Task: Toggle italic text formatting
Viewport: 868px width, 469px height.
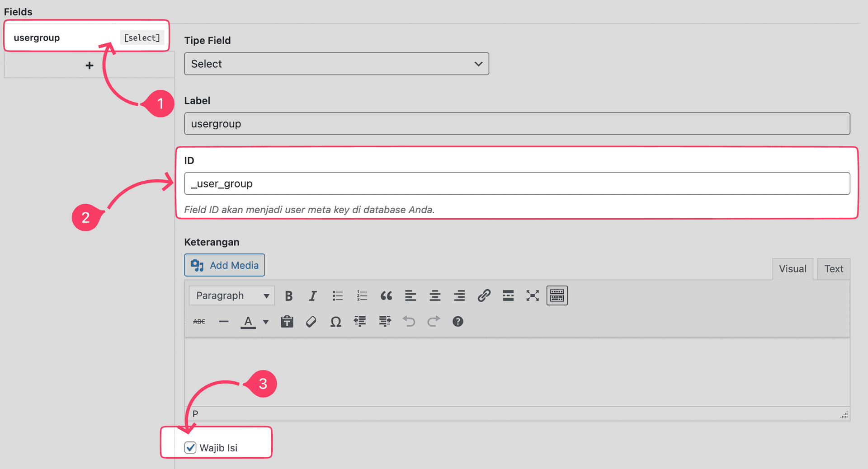Action: (313, 295)
